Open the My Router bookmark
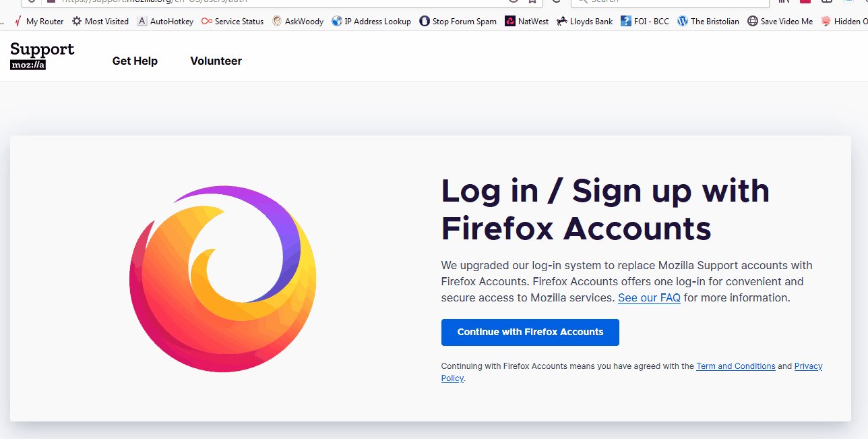Image resolution: width=868 pixels, height=439 pixels. click(39, 22)
